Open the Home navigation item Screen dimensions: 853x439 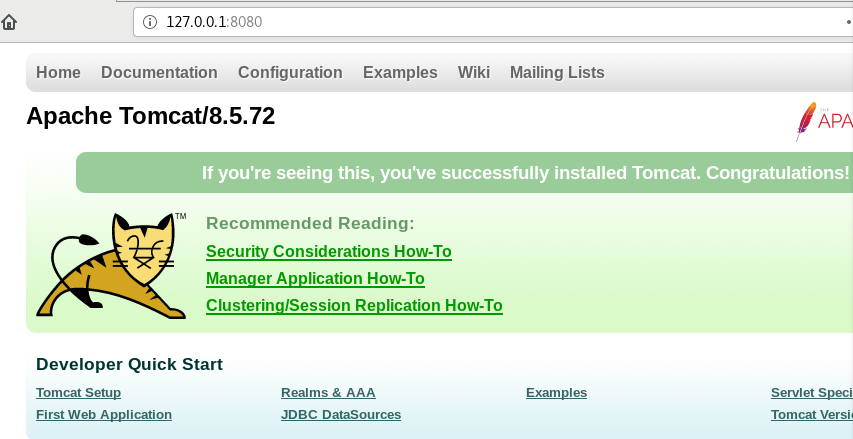(58, 72)
